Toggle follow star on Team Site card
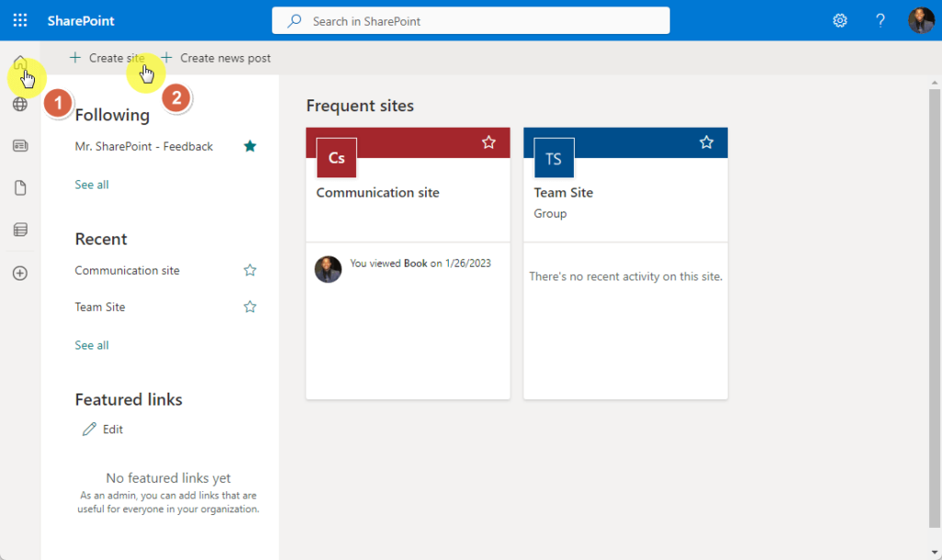 tap(706, 143)
